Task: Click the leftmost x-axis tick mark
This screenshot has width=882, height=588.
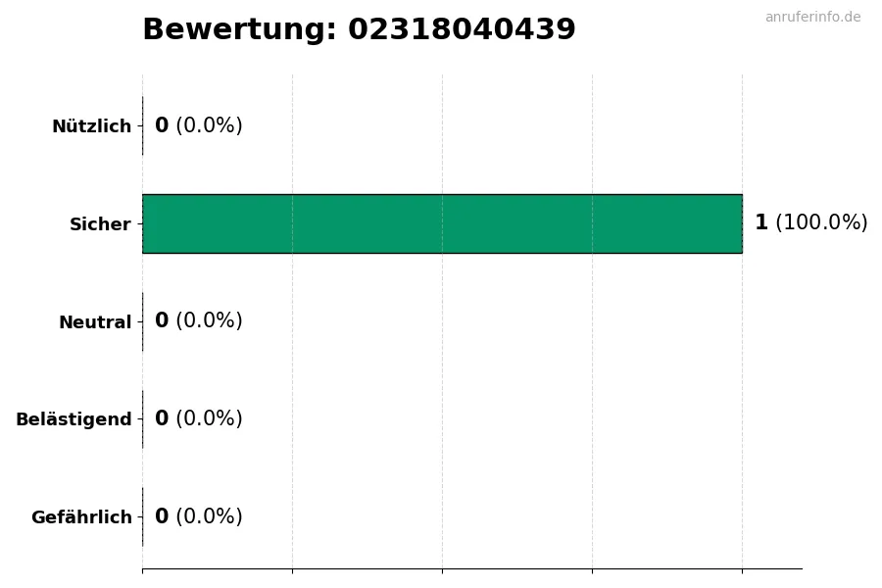Action: [x=142, y=570]
